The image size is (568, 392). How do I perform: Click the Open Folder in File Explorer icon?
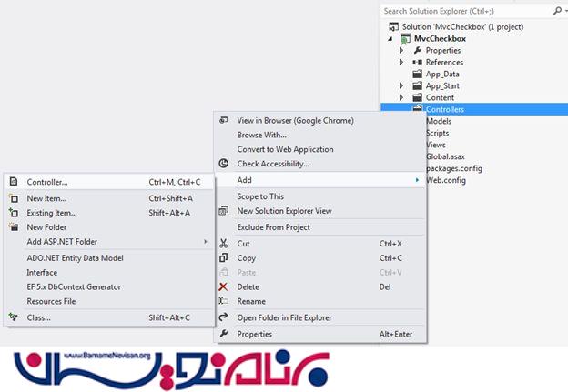pos(223,317)
